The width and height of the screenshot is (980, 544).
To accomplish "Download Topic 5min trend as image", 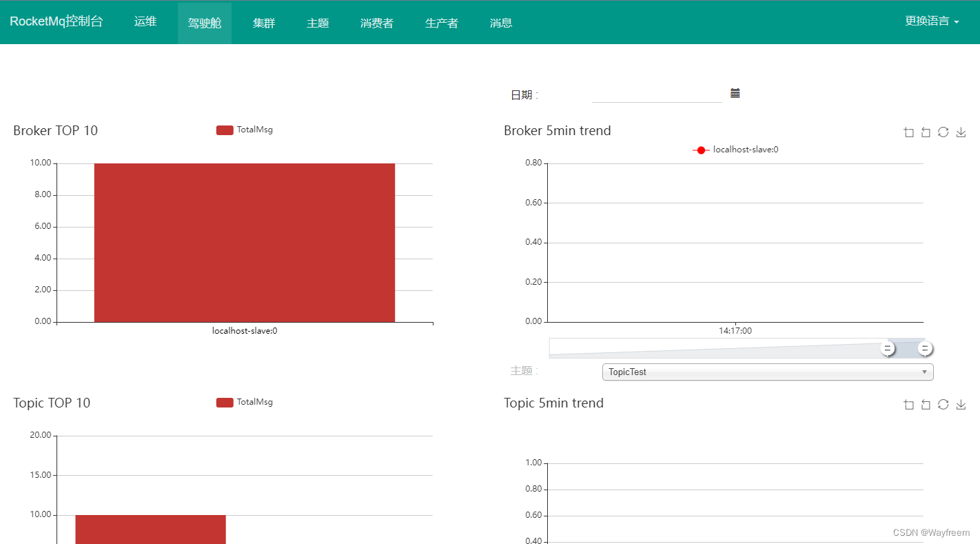I will (961, 405).
